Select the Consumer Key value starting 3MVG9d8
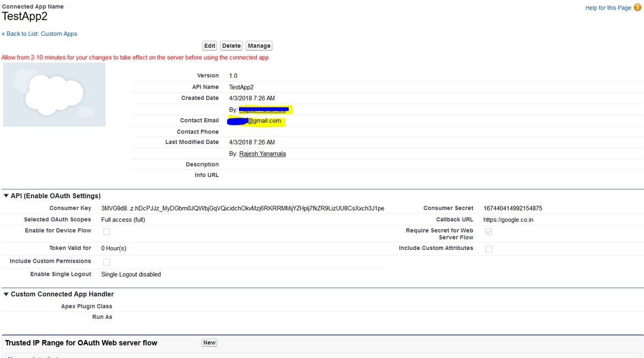 click(243, 208)
